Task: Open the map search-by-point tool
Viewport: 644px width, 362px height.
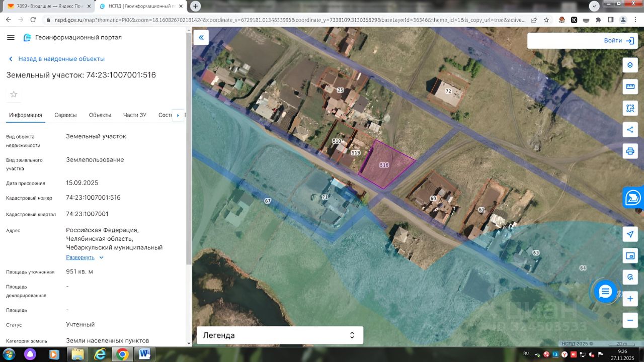Action: click(x=630, y=277)
